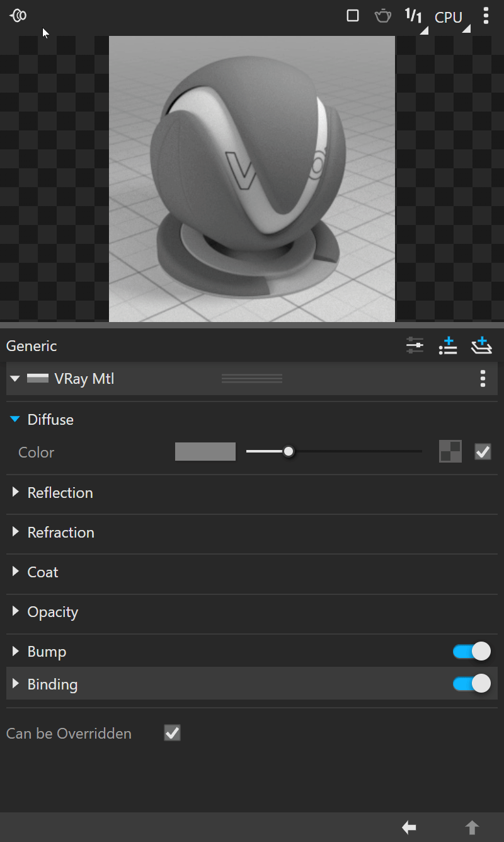Click the VRay Mtl drag handle lines
The width and height of the screenshot is (504, 842).
pyautogui.click(x=252, y=378)
